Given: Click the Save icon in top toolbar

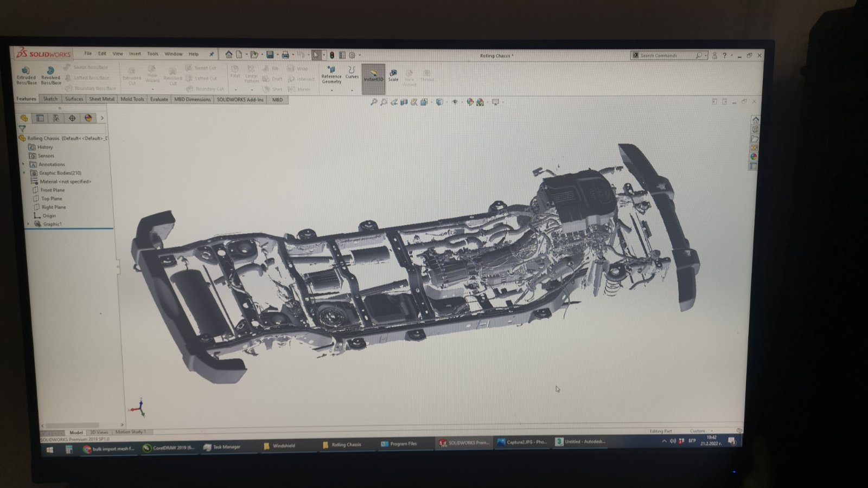Looking at the screenshot, I should pos(270,55).
